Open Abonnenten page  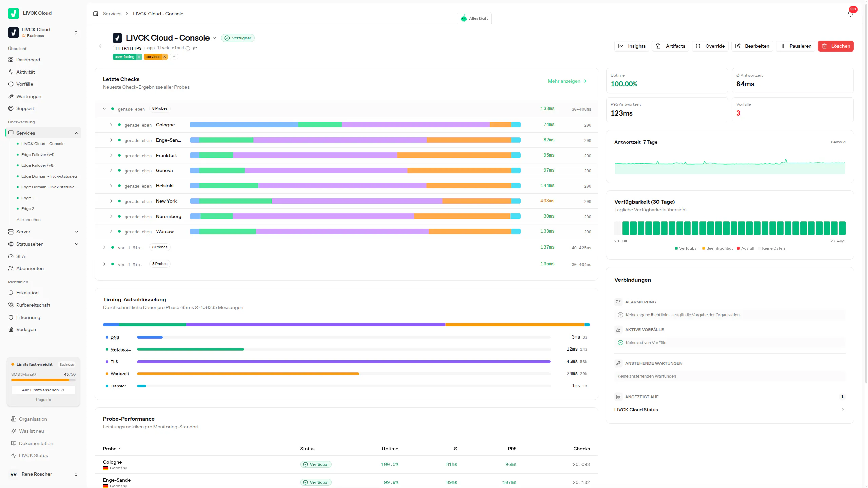43,268
